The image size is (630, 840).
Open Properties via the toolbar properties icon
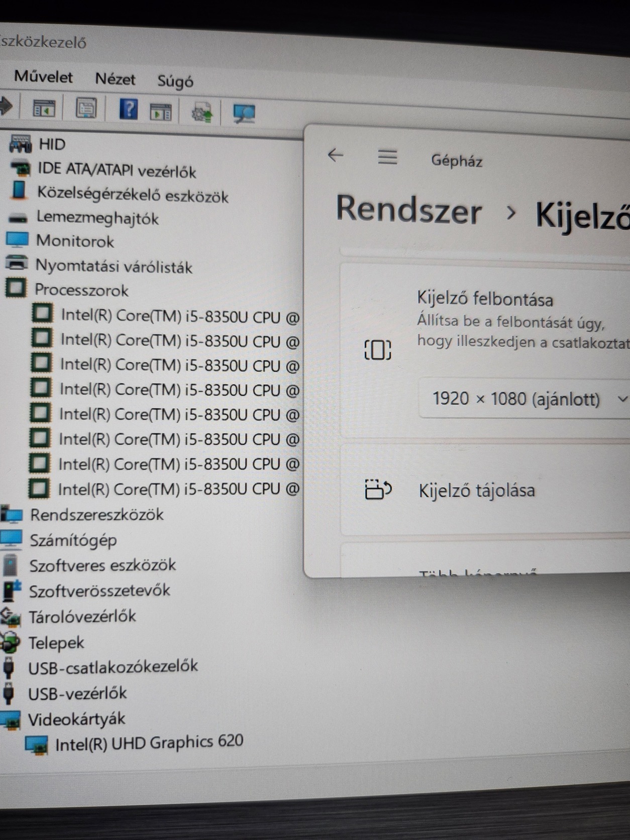tap(86, 108)
